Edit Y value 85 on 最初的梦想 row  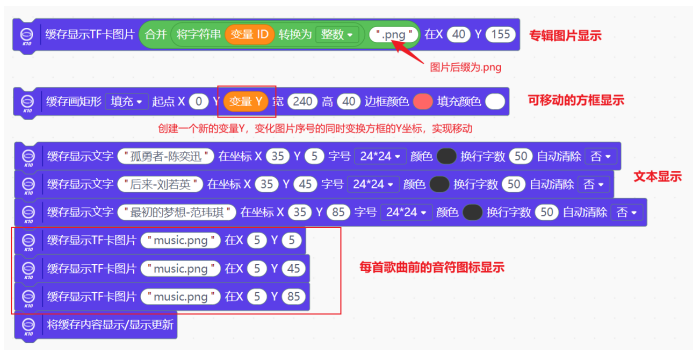pos(338,212)
